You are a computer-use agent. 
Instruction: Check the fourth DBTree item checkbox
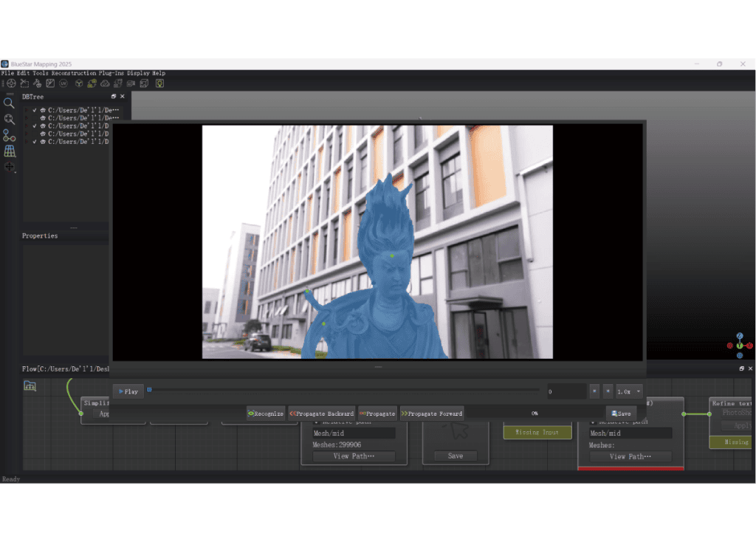35,134
